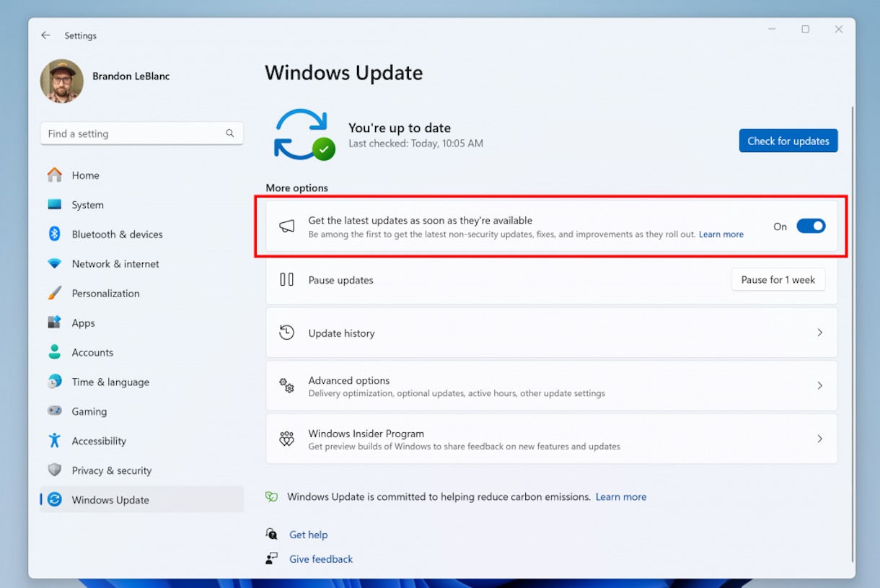The image size is (880, 588).
Task: Click the System monitor icon
Action: [x=55, y=205]
